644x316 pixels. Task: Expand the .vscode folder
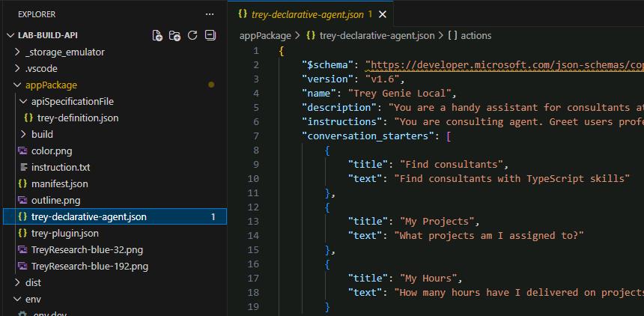pyautogui.click(x=41, y=69)
